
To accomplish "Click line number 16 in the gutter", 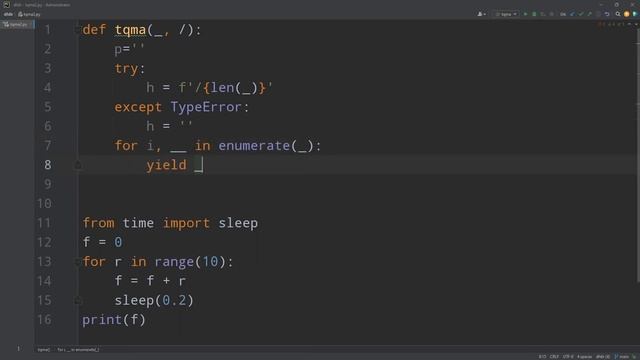I will point(44,320).
